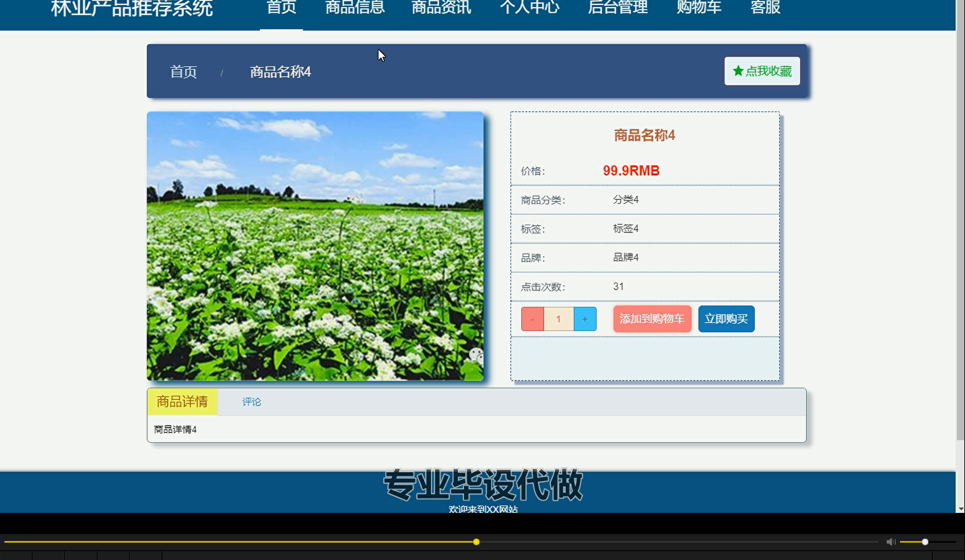
Task: Open 后台管理 from the navigation
Action: pos(617,8)
